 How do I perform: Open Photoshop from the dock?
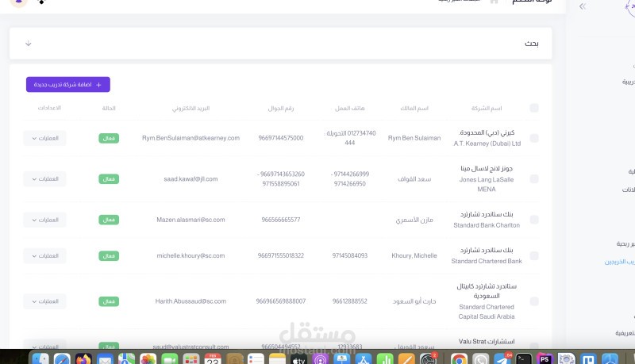(x=545, y=359)
